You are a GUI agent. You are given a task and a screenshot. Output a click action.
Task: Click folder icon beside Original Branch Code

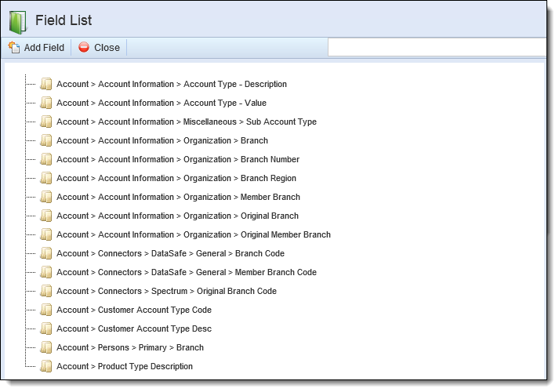pos(46,291)
